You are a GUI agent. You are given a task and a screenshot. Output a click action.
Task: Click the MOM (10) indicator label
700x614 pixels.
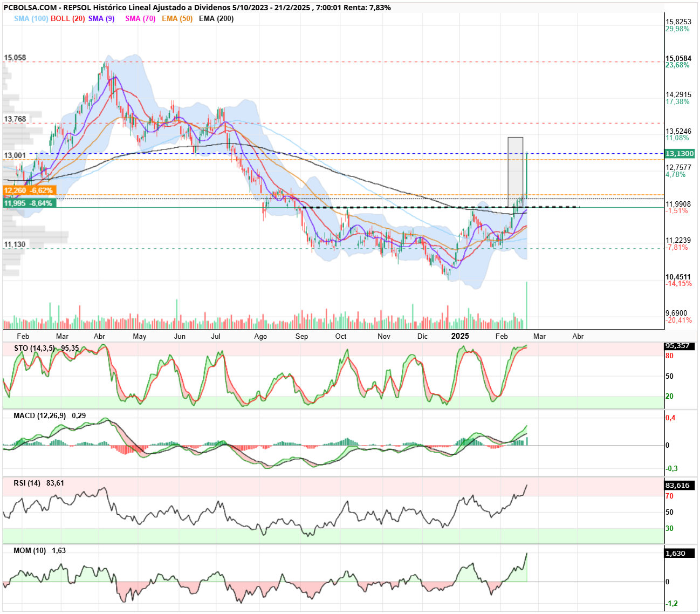pos(30,550)
